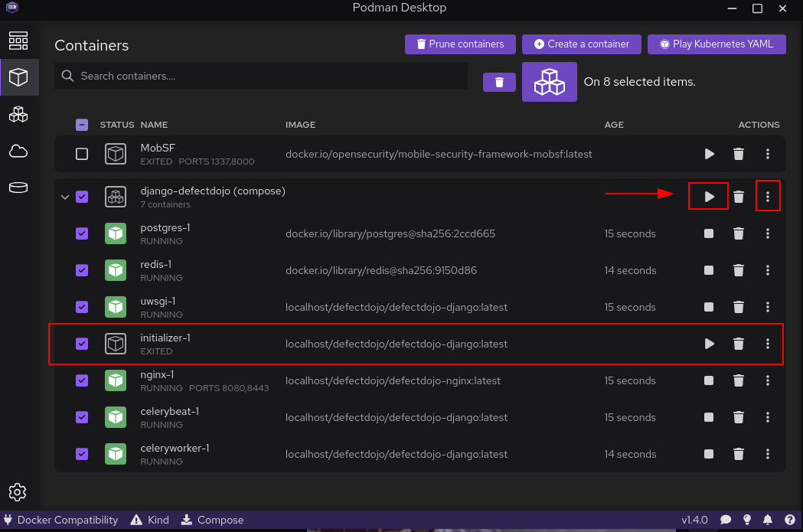
Task: Open the Pods sidebar icon
Action: pos(18,114)
